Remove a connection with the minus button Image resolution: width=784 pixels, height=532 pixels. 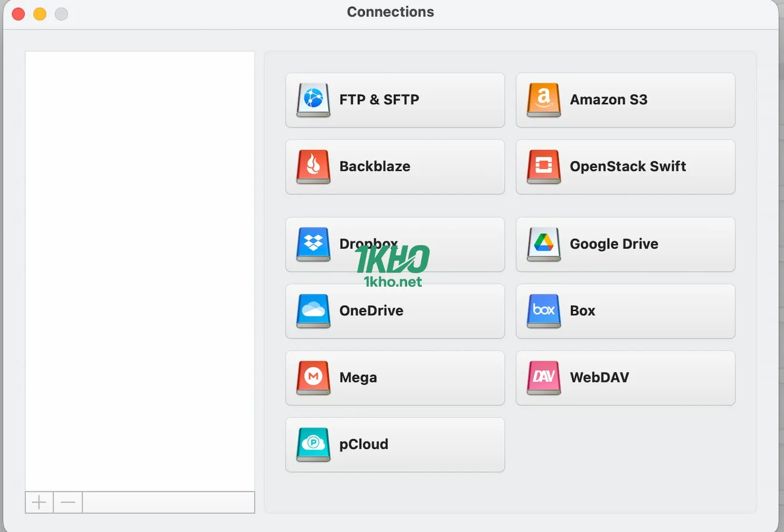[x=68, y=503]
